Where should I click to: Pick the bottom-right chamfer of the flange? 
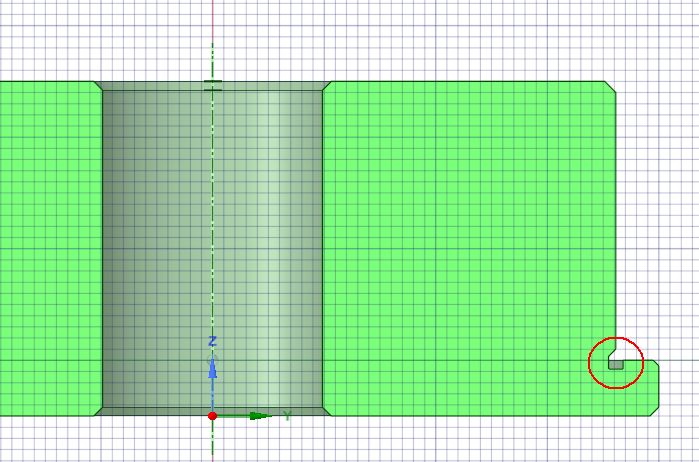(654, 410)
